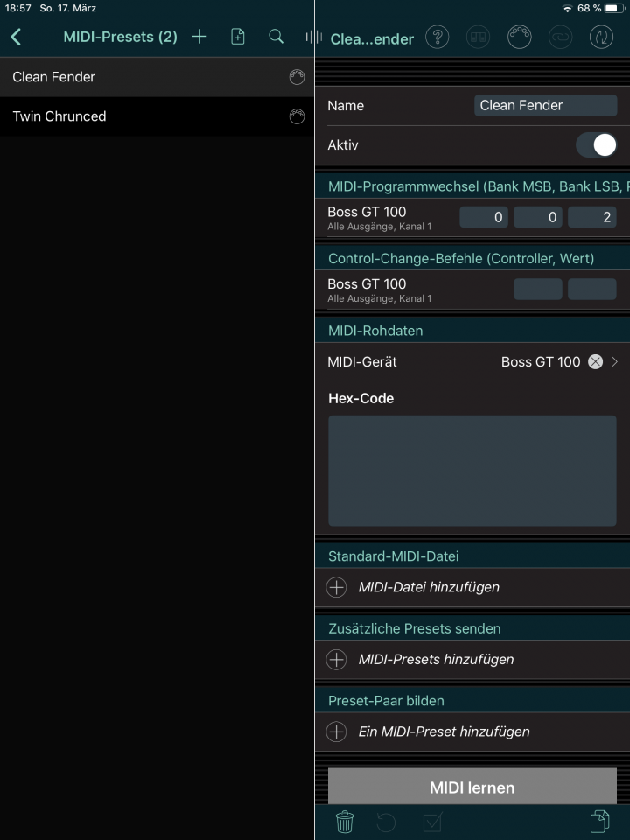Tap the sync arrows icon
The width and height of the screenshot is (630, 840).
tap(601, 37)
